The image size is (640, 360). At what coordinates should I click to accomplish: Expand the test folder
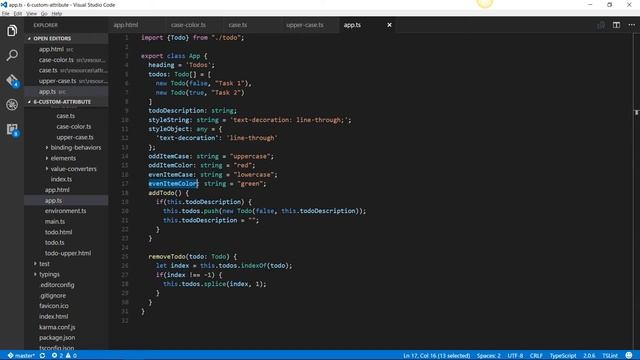pyautogui.click(x=42, y=264)
